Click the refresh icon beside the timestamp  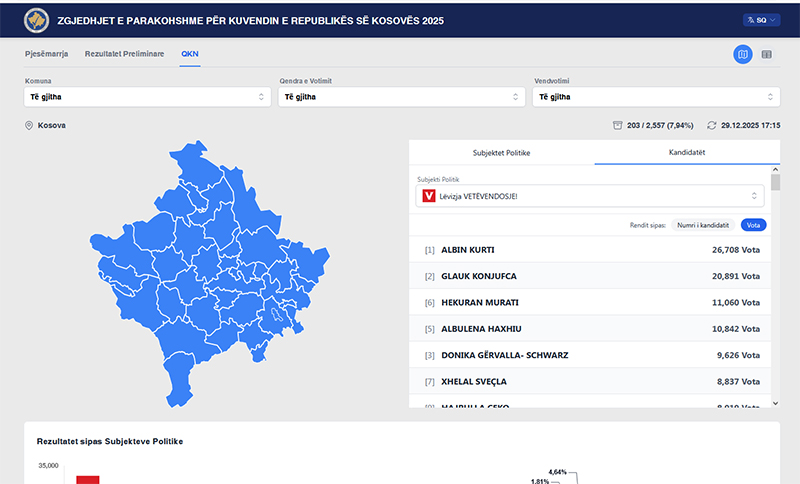point(712,126)
